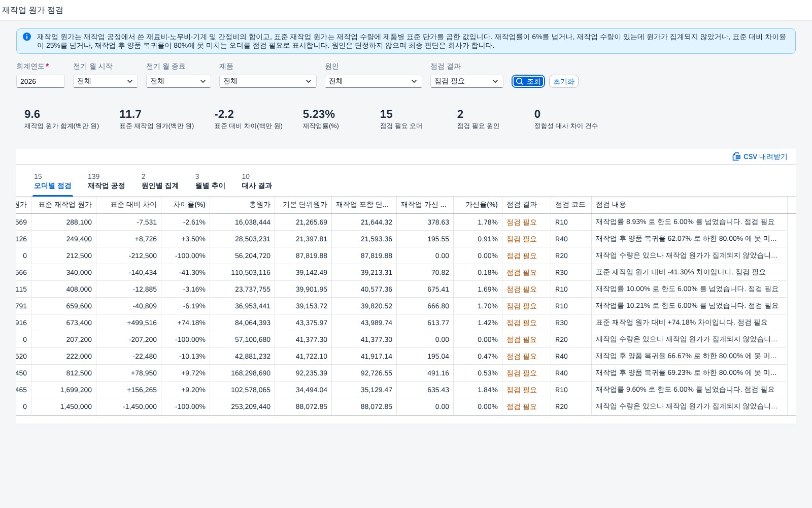Click the 재작업률 KPI value 5.23%

pos(319,114)
